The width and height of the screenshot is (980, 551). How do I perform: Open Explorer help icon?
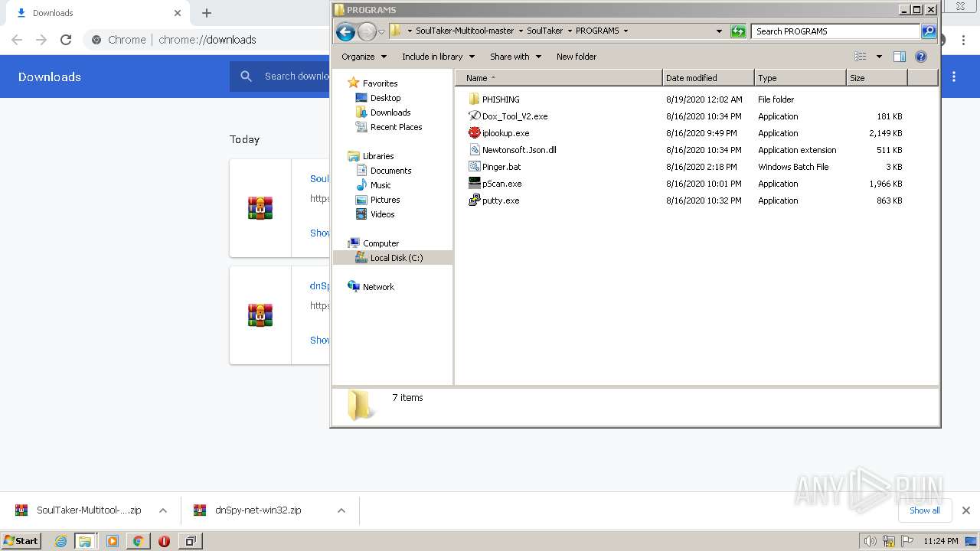point(921,57)
